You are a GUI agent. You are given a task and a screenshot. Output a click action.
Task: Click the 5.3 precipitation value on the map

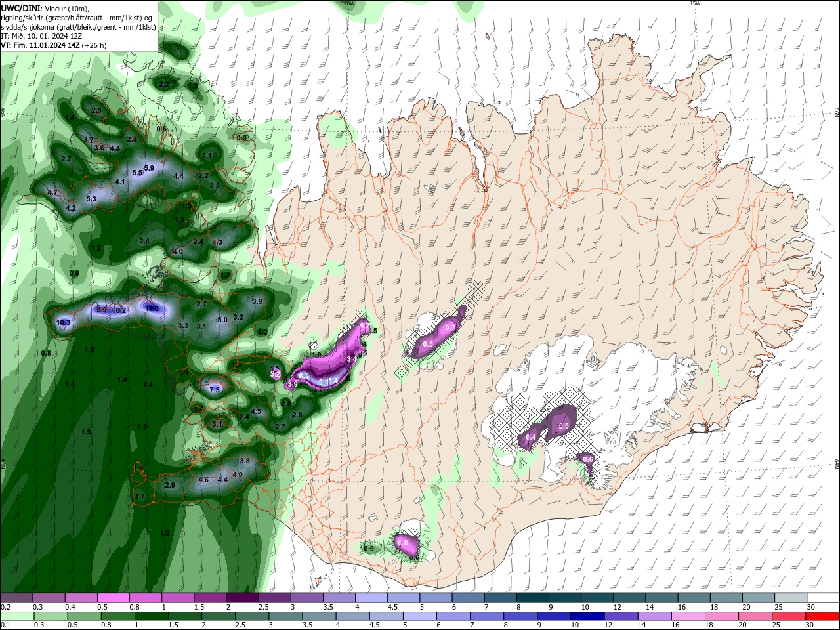[x=91, y=199]
